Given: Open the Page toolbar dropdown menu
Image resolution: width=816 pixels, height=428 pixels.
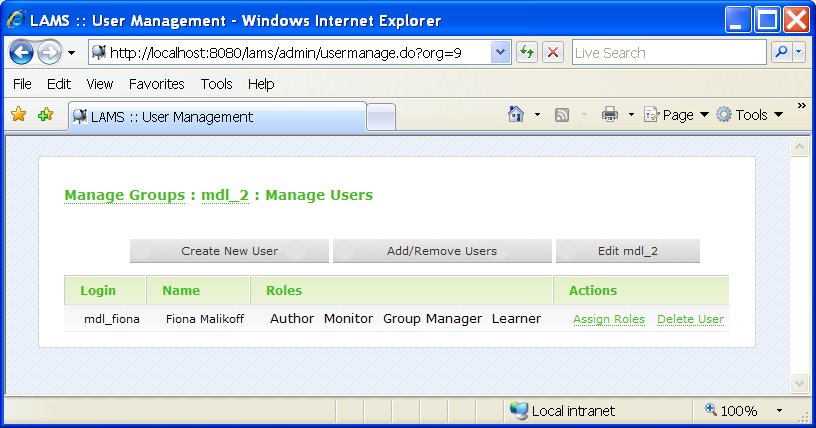Looking at the screenshot, I should click(x=676, y=115).
